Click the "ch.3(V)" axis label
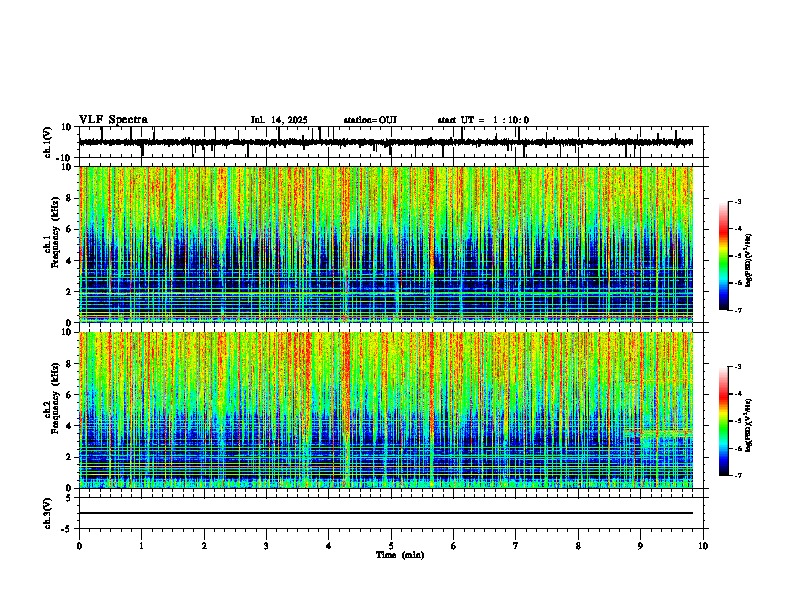792x612 pixels. coord(48,513)
